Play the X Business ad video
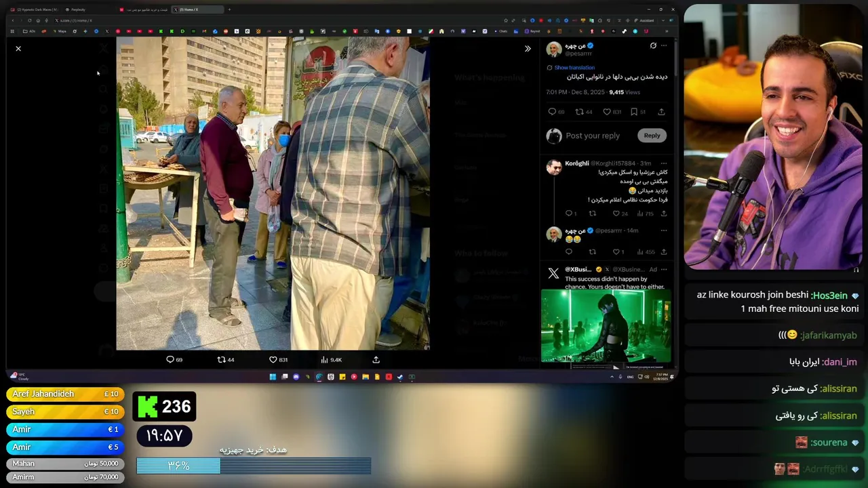868x488 pixels. (x=606, y=327)
